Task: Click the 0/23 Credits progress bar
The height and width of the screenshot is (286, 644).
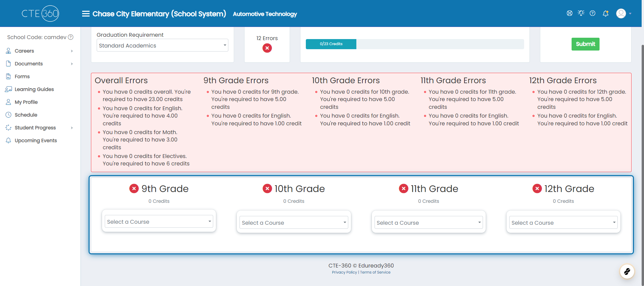Action: click(415, 44)
